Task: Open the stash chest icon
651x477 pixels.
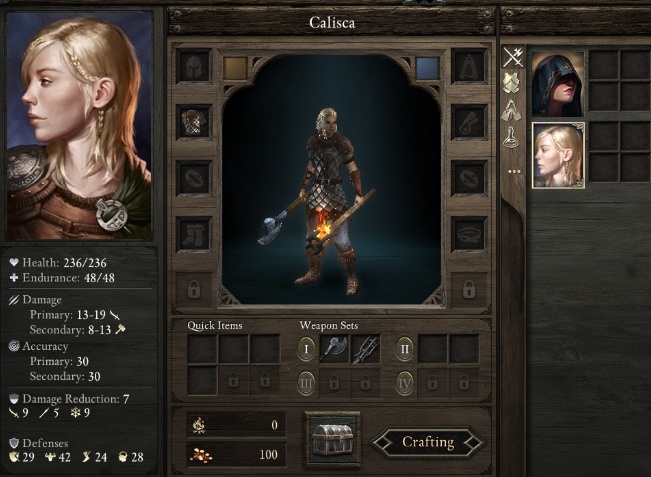Action: pyautogui.click(x=333, y=440)
